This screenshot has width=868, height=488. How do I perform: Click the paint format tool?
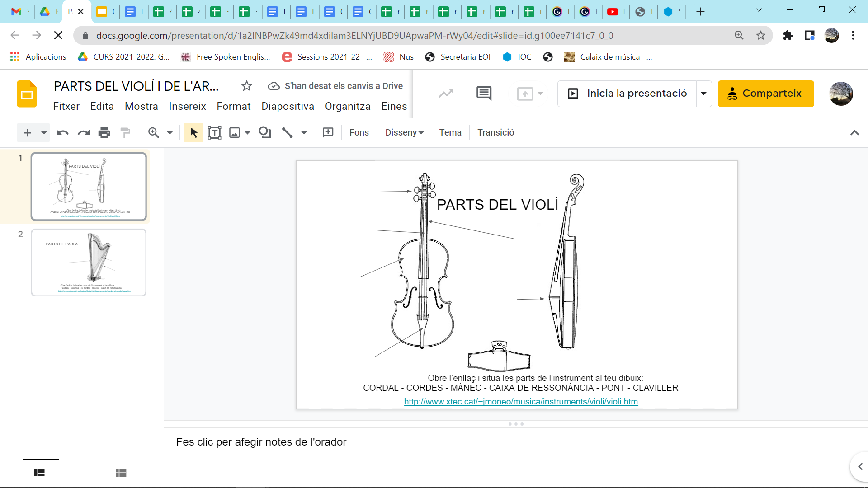coord(125,132)
